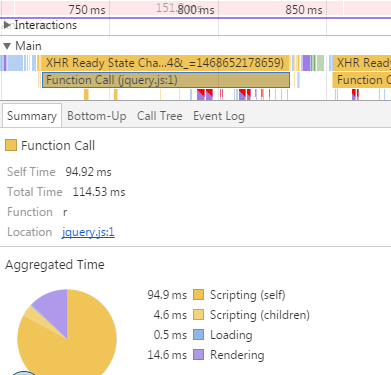
Task: Open the Summary tab
Action: coord(32,116)
